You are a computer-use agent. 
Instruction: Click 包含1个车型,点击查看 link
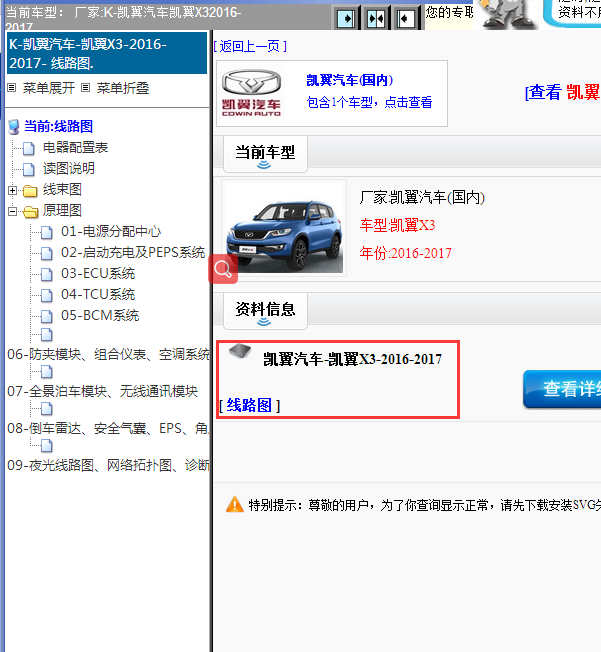pos(369,102)
